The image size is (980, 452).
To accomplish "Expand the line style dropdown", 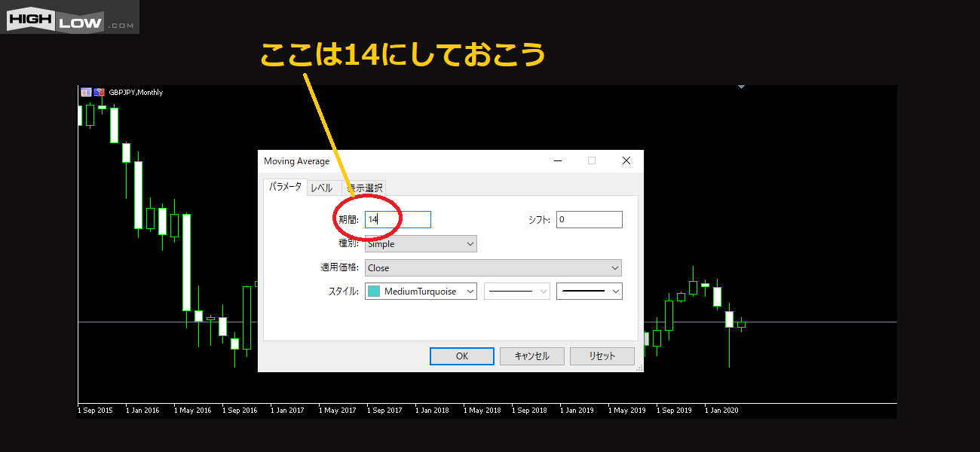I will (x=516, y=292).
